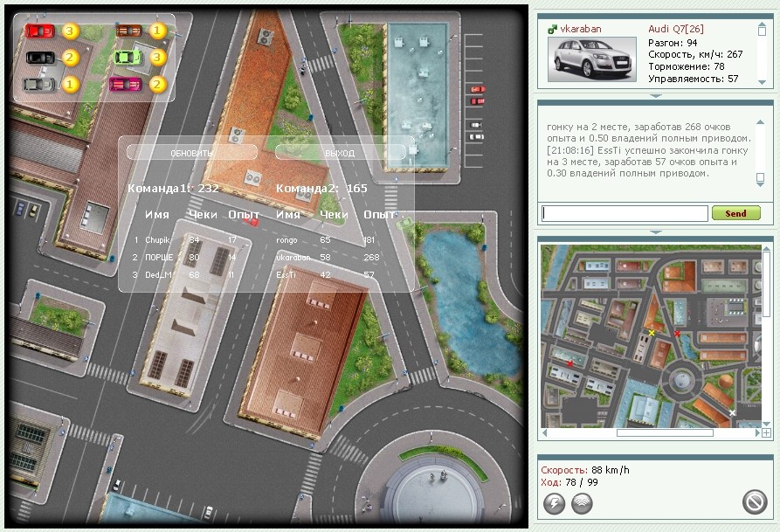Click the ОБНОВИТЬ refresh button
The width and height of the screenshot is (780, 532).
pos(192,153)
